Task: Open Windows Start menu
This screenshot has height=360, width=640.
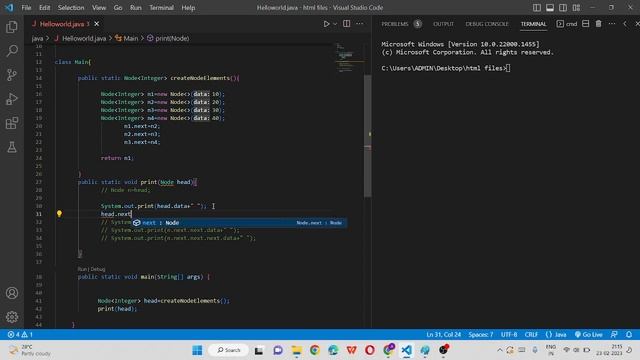Action: point(197,350)
